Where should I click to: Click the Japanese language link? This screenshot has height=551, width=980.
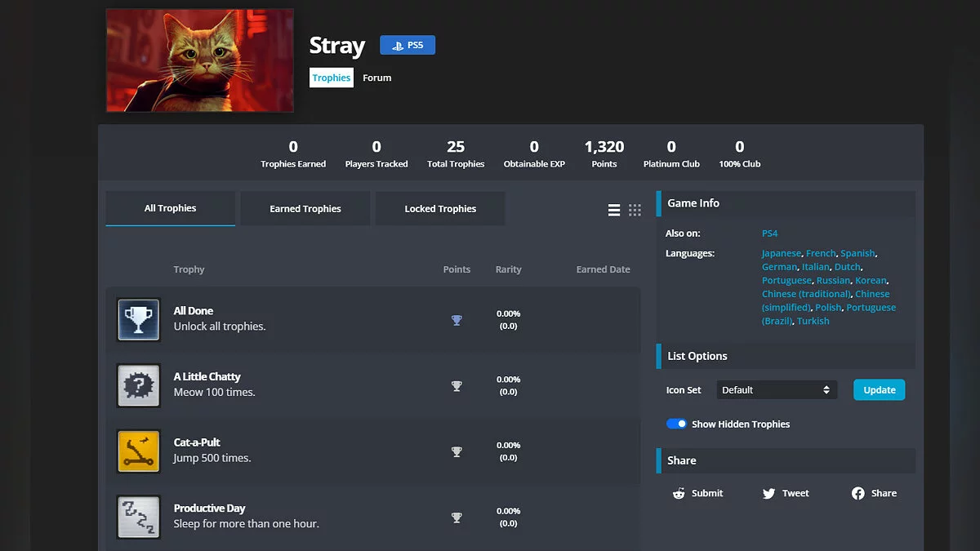(782, 254)
